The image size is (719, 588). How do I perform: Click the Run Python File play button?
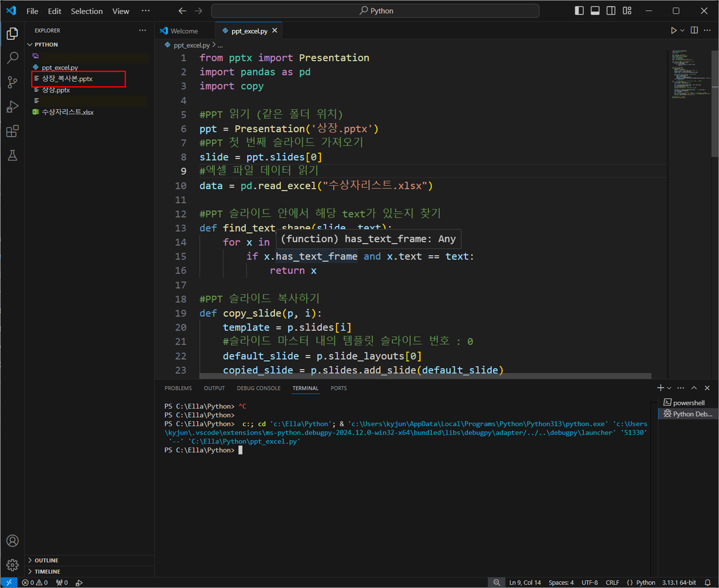pos(673,31)
